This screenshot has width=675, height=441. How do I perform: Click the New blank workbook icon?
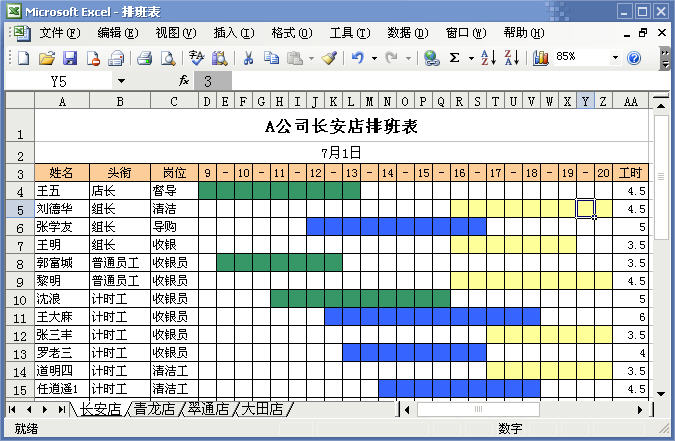23,58
